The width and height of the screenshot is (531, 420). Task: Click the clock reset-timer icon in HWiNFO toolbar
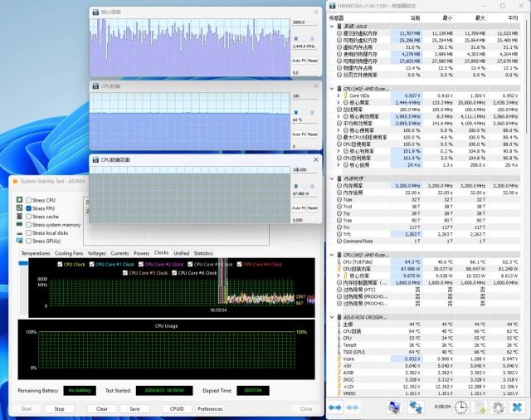click(461, 407)
